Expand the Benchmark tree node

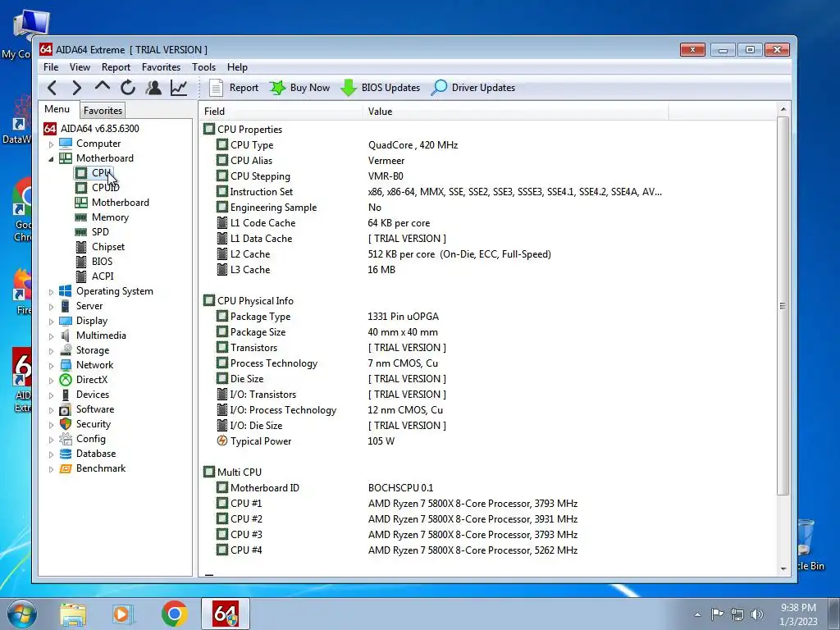click(x=52, y=468)
